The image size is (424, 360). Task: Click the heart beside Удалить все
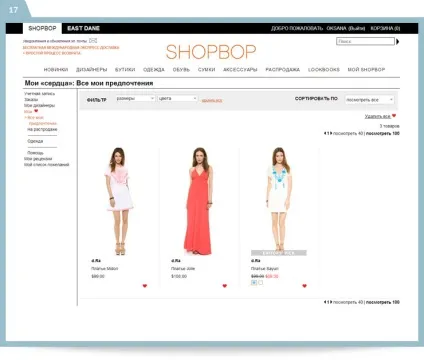394,116
